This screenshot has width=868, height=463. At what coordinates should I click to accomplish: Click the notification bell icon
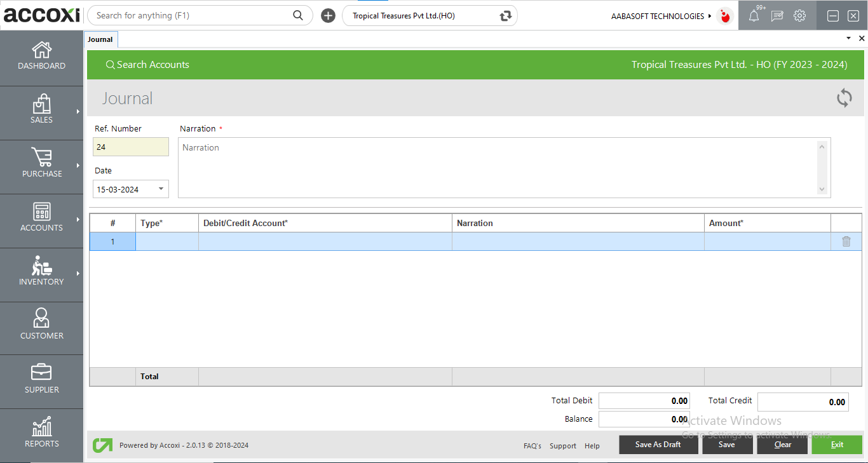pos(754,16)
